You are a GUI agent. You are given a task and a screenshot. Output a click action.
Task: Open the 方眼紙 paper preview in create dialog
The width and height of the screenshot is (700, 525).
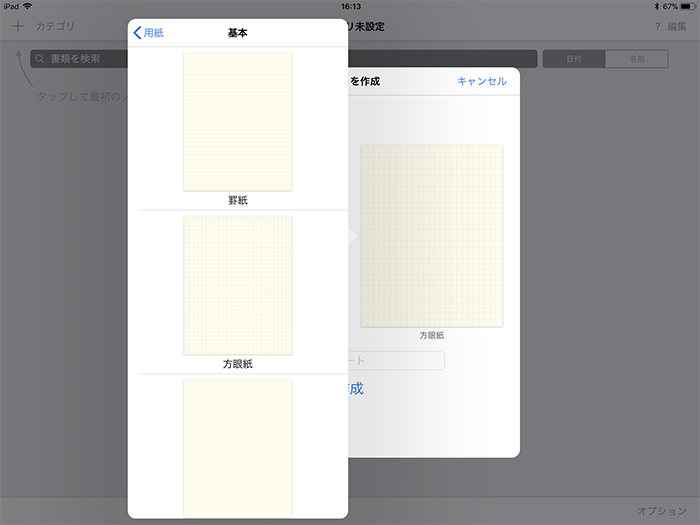[432, 236]
